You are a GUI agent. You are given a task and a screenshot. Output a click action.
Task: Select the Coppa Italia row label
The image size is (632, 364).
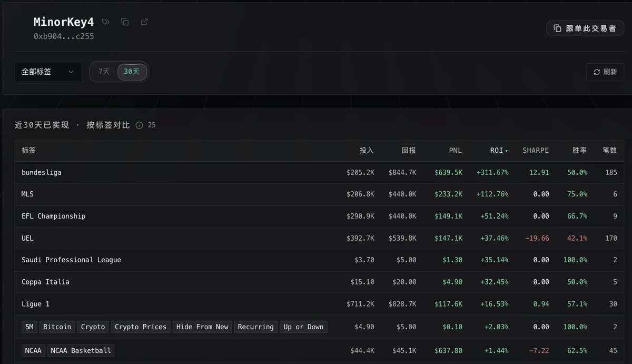pos(45,282)
